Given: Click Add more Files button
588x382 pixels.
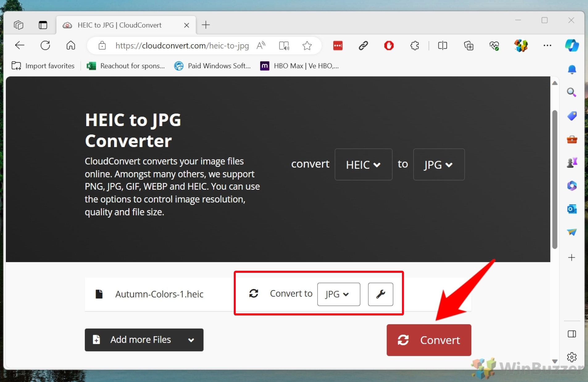Looking at the screenshot, I should [x=144, y=340].
